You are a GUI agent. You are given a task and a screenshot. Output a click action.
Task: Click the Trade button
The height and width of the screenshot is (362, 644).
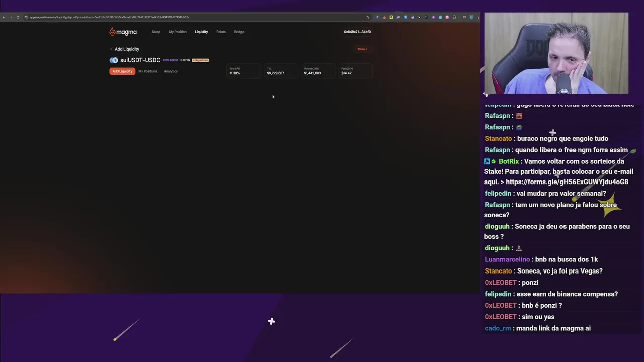[362, 49]
